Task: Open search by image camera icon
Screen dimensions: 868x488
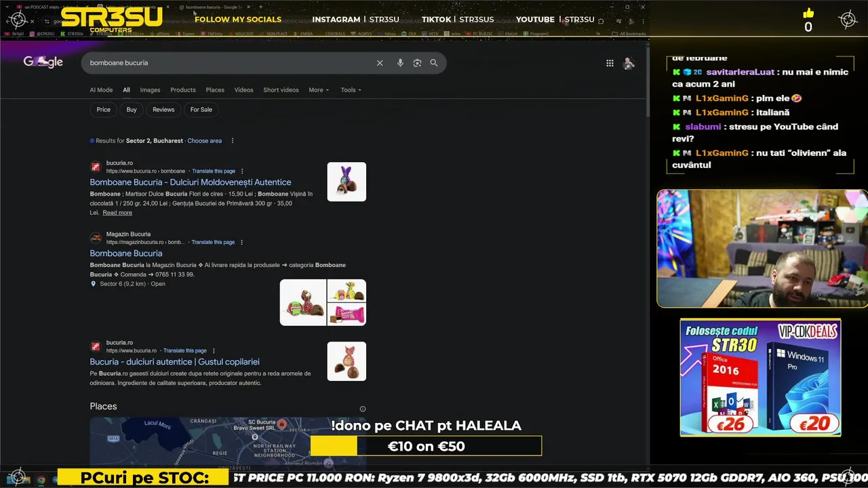Action: tap(417, 63)
